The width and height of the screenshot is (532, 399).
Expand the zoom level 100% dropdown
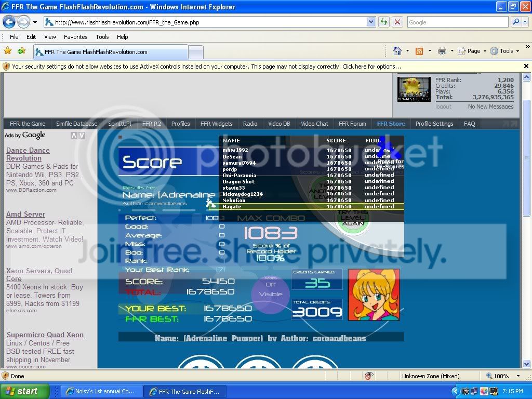[518, 376]
